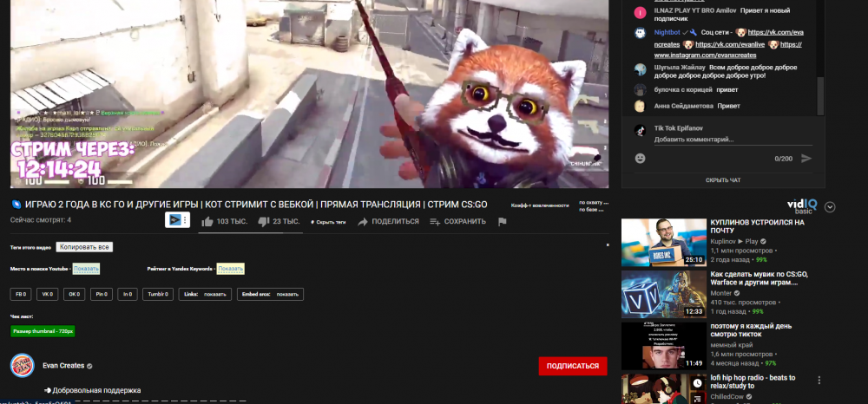Click the Nightbot avatar in chat

[x=640, y=33]
